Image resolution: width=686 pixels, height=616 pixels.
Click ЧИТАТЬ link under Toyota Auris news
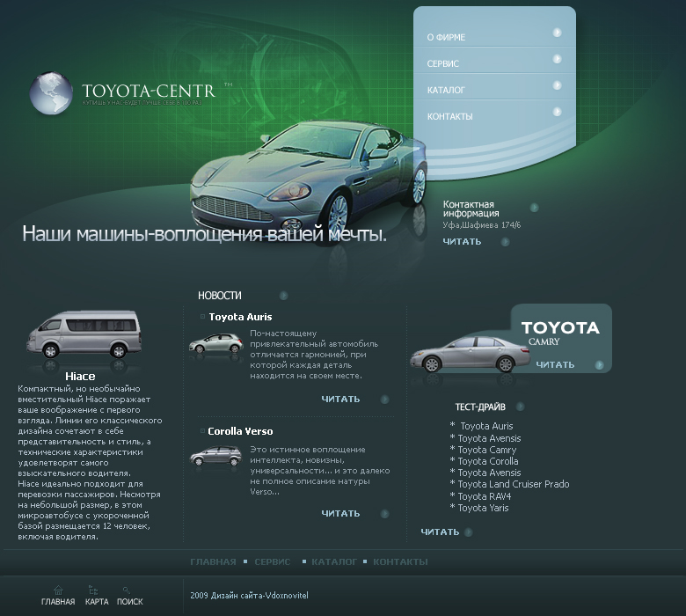coord(340,400)
